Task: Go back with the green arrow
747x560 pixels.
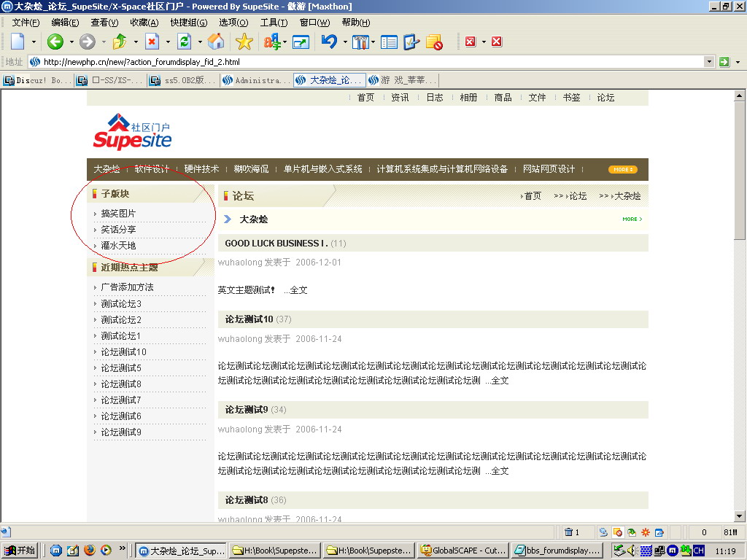Action: click(x=55, y=42)
